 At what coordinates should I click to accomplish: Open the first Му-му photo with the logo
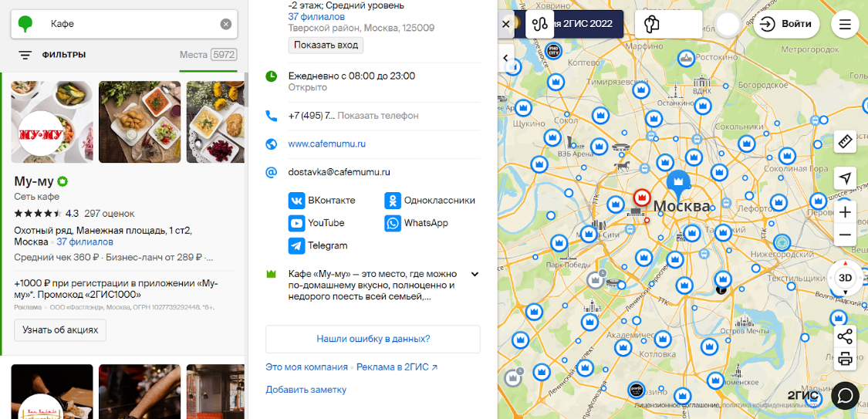[x=52, y=122]
